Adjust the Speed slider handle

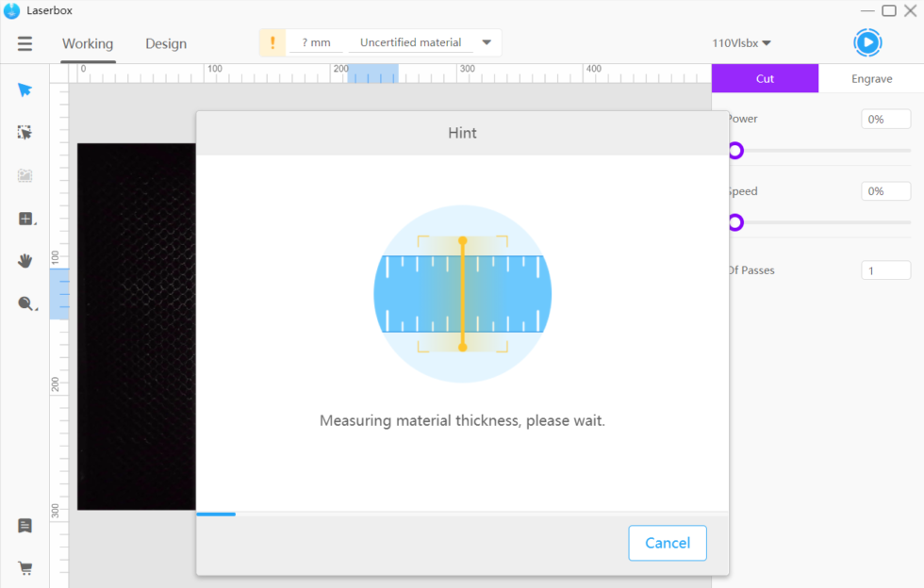coord(735,222)
